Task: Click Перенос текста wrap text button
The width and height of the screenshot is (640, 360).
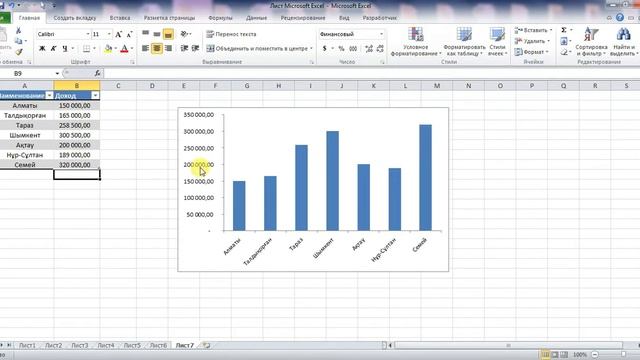Action: (231, 34)
